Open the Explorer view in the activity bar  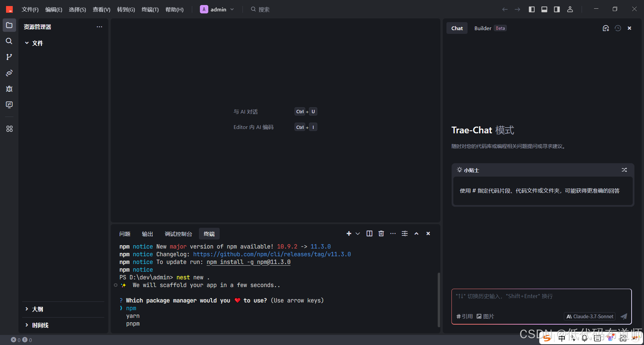coord(9,25)
